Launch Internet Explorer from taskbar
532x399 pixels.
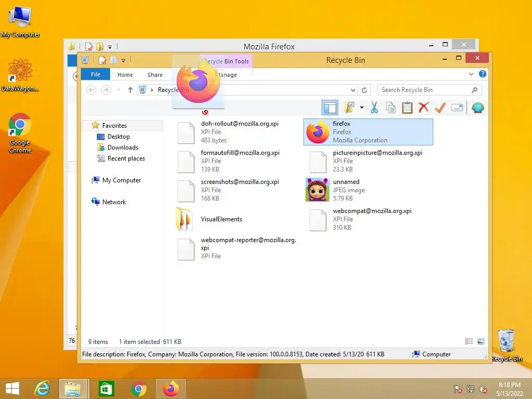point(42,389)
